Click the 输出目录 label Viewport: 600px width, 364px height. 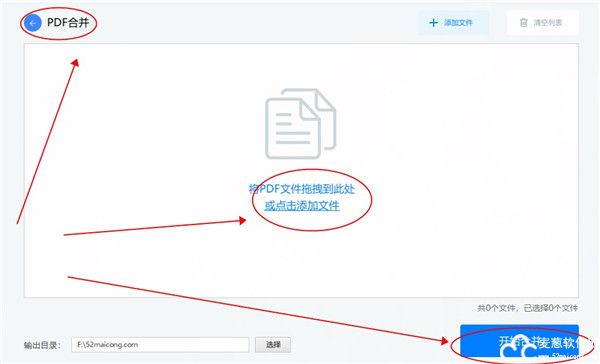point(42,345)
